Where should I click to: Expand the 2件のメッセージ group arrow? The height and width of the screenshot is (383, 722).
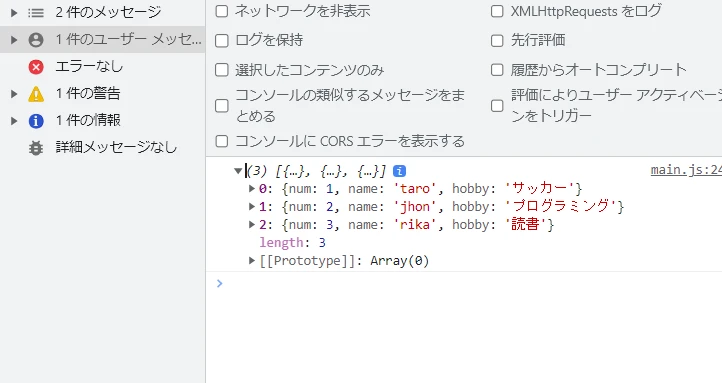click(x=14, y=13)
